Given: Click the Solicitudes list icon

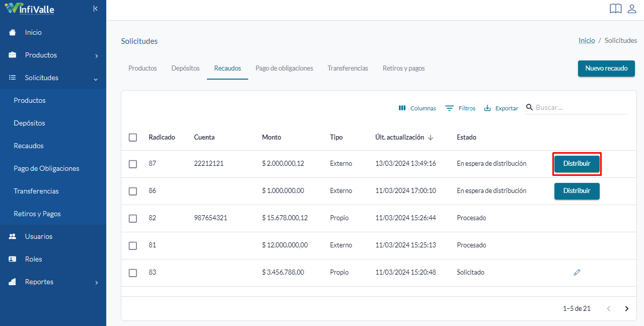Looking at the screenshot, I should point(13,78).
